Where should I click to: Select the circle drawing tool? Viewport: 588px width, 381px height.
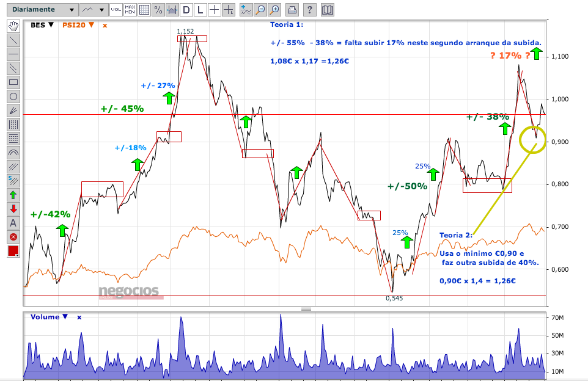coord(13,96)
